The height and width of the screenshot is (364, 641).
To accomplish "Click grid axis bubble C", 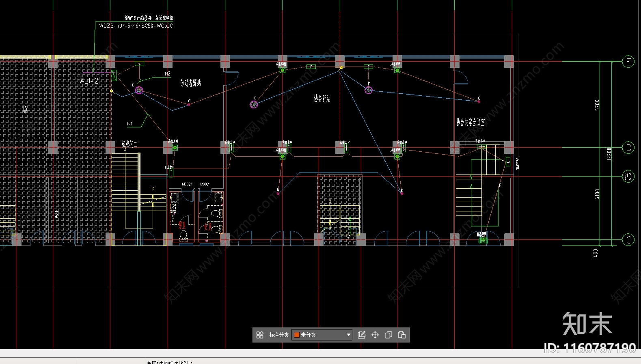I will (628, 240).
